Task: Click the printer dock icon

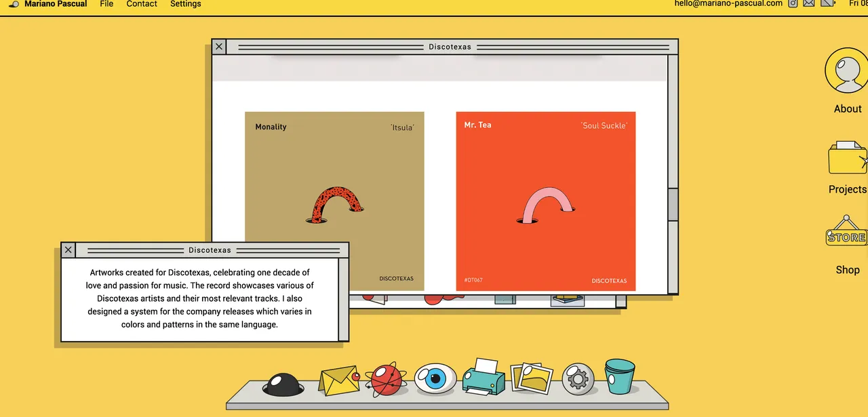Action: [x=484, y=378]
